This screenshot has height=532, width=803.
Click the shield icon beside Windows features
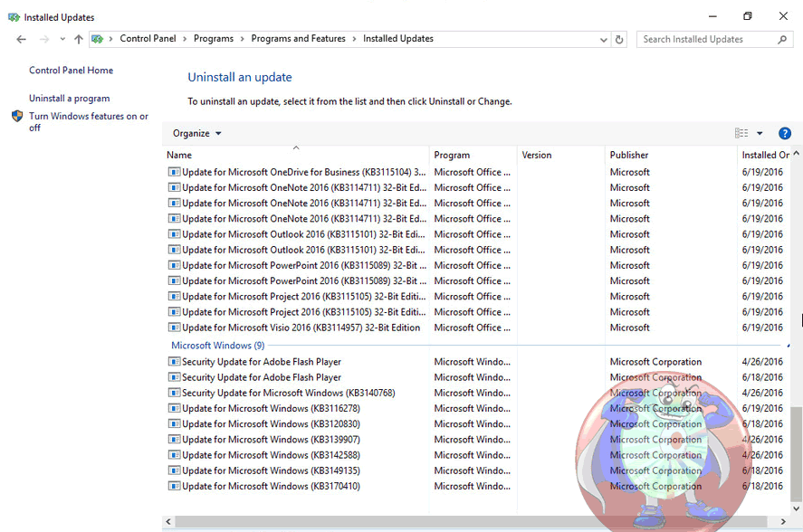(x=17, y=116)
